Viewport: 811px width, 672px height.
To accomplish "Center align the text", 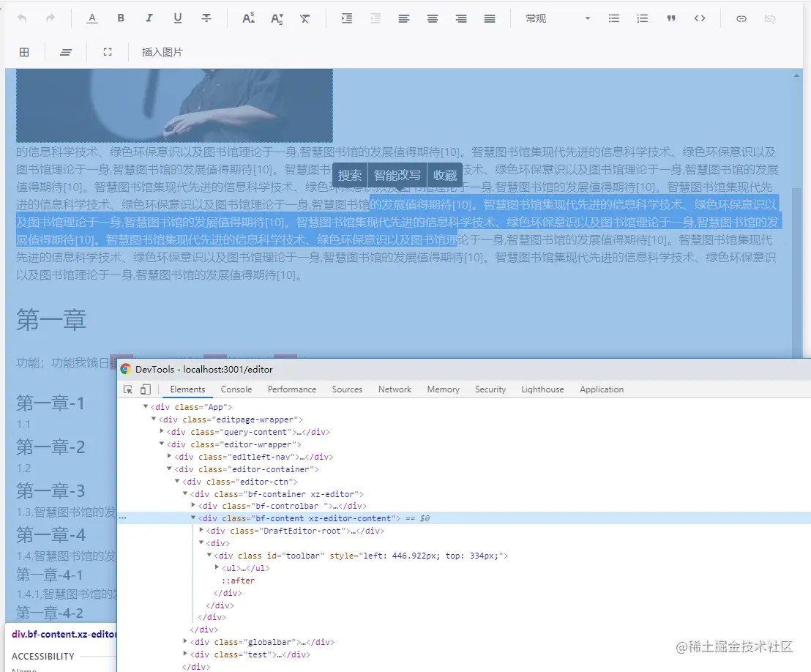I will [x=433, y=18].
